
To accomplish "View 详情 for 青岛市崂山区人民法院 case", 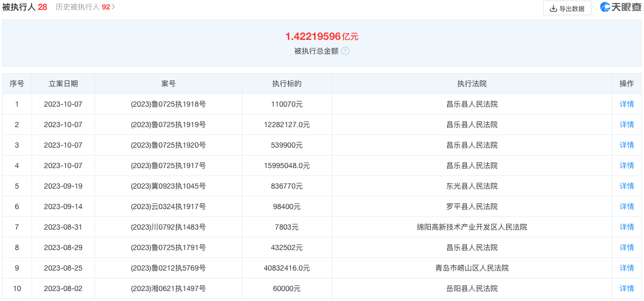I will pyautogui.click(x=627, y=268).
